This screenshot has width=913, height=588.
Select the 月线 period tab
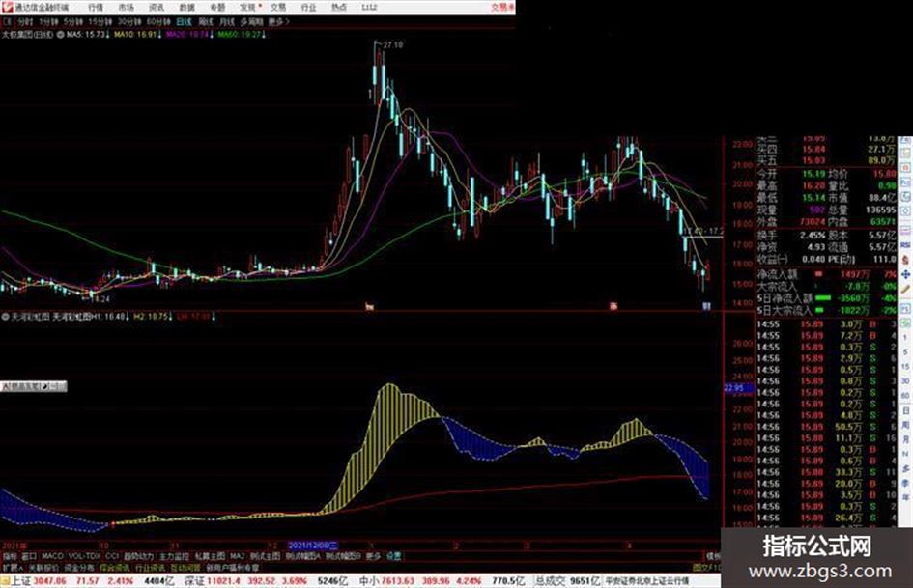click(226, 21)
